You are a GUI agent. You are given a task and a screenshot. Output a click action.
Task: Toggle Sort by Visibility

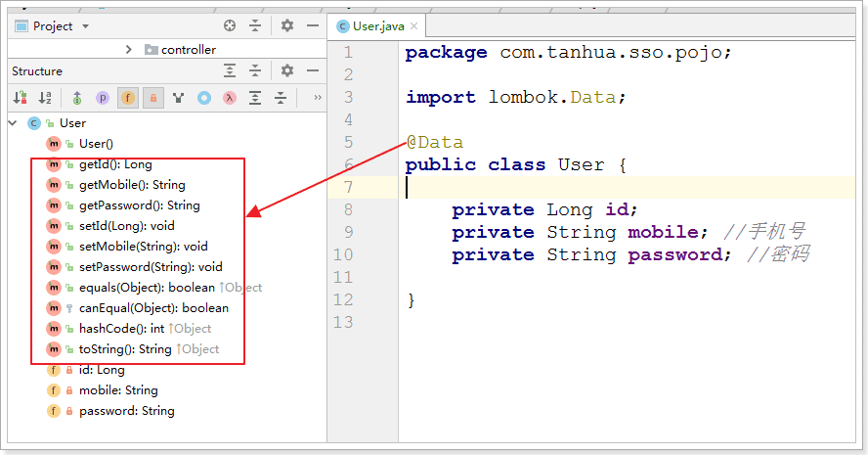pyautogui.click(x=21, y=98)
